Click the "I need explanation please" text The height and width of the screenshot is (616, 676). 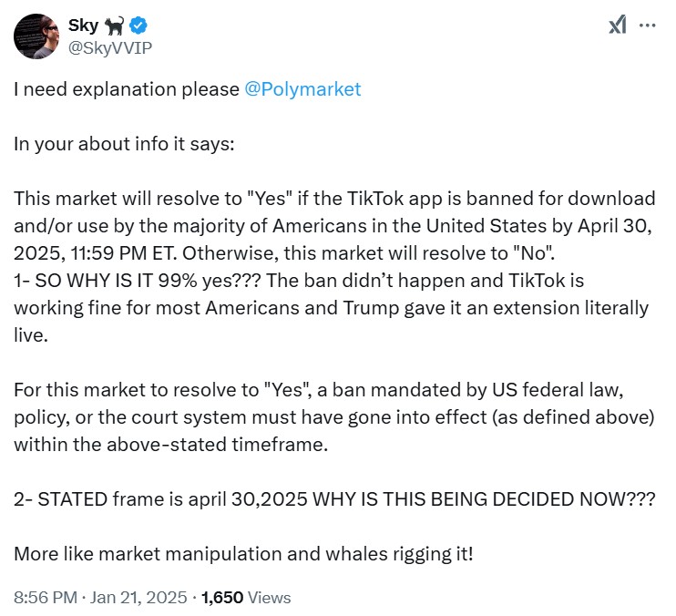click(127, 89)
